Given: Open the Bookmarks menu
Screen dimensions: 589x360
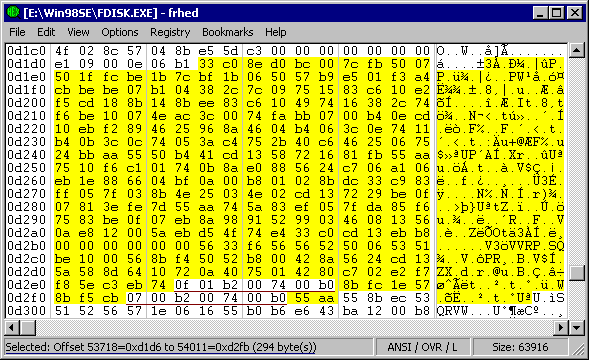Looking at the screenshot, I should (228, 32).
